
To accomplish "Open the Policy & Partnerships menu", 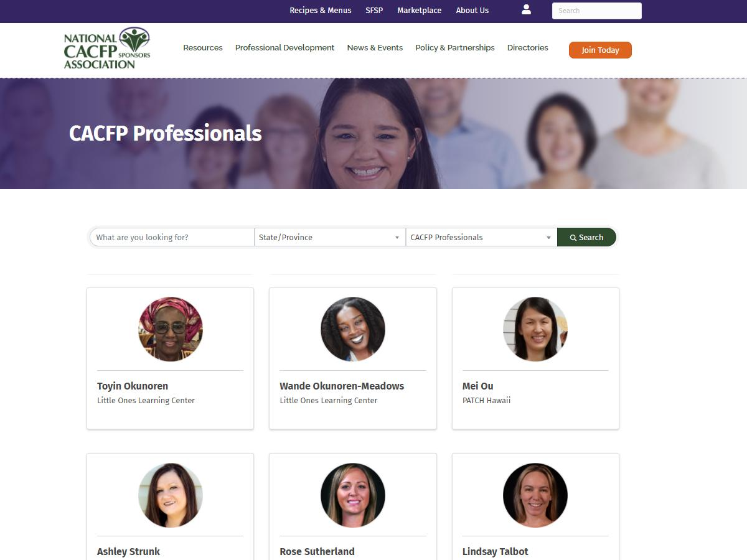I will pos(455,47).
